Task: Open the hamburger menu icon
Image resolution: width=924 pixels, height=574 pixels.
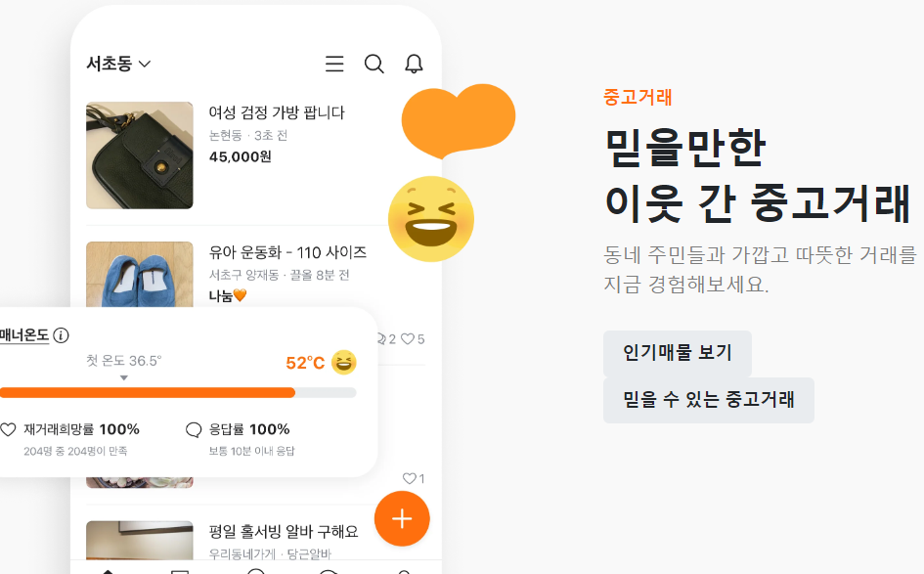Action: 334,64
